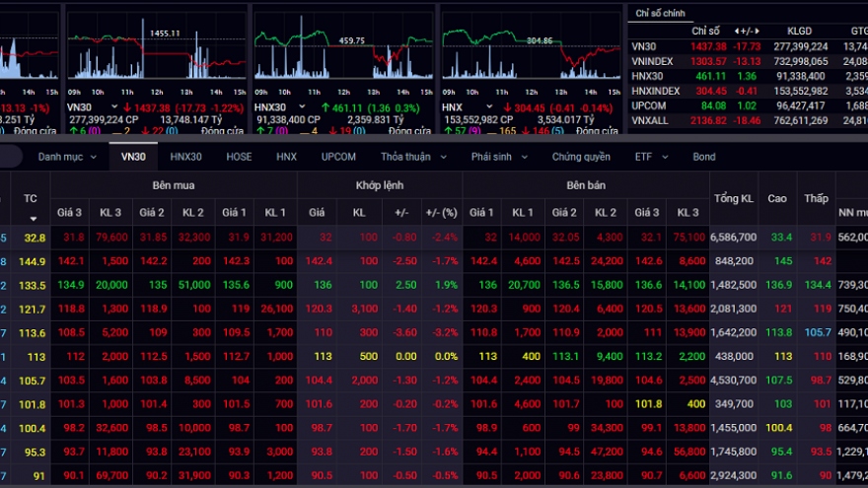Select the VN30 board tab

[x=133, y=157]
